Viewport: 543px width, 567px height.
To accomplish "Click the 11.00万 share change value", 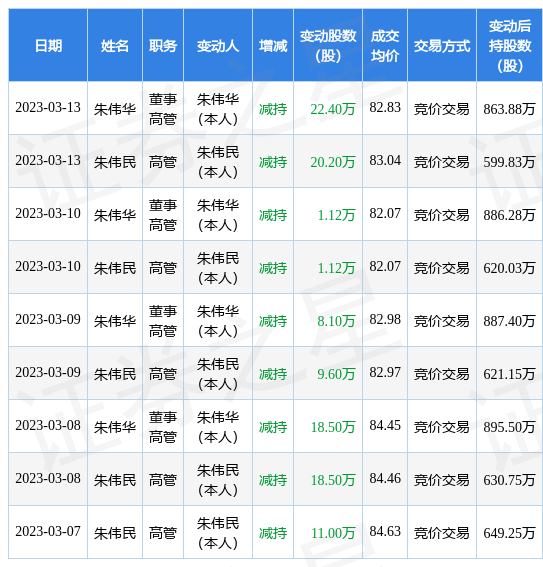I will tap(333, 533).
